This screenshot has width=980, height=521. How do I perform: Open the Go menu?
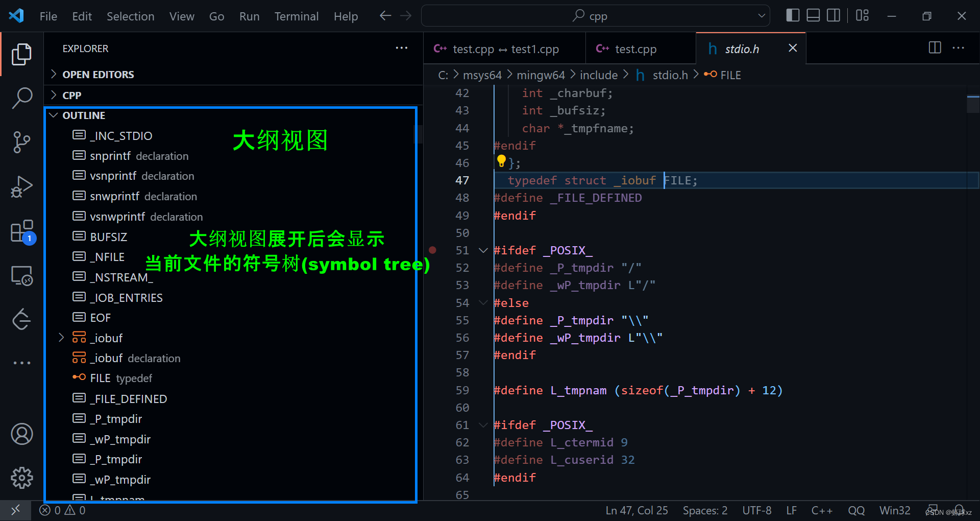(x=217, y=16)
